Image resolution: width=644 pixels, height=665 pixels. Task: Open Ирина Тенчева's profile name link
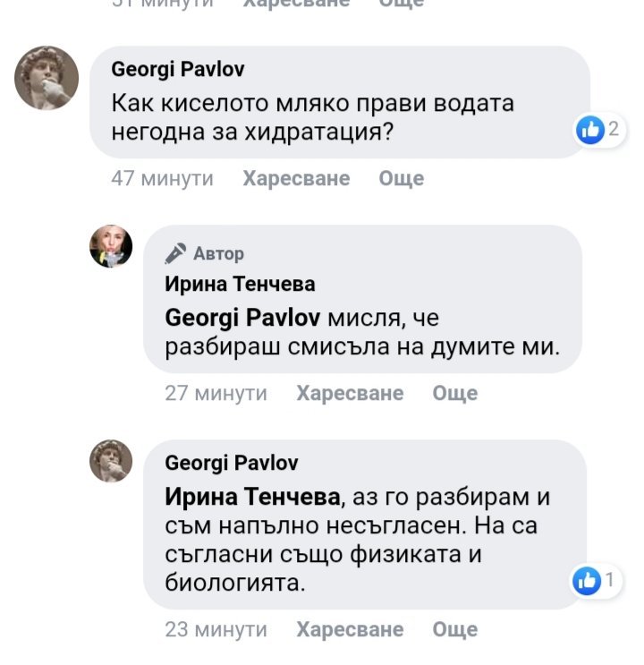240,285
